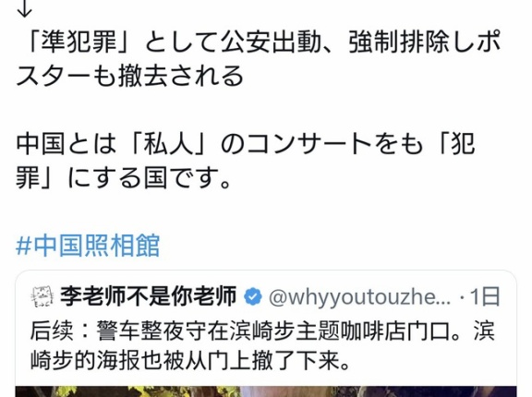Click the line beginning 中国とは「私人」
Viewport: 532px width, 397px height.
click(x=246, y=144)
